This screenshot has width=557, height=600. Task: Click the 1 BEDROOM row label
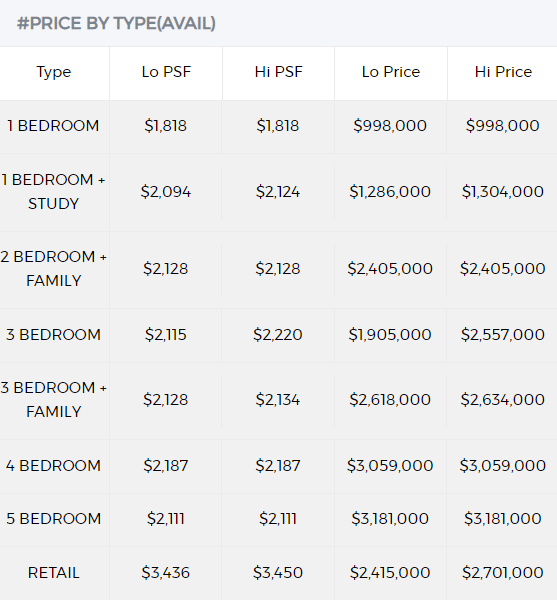[53, 126]
